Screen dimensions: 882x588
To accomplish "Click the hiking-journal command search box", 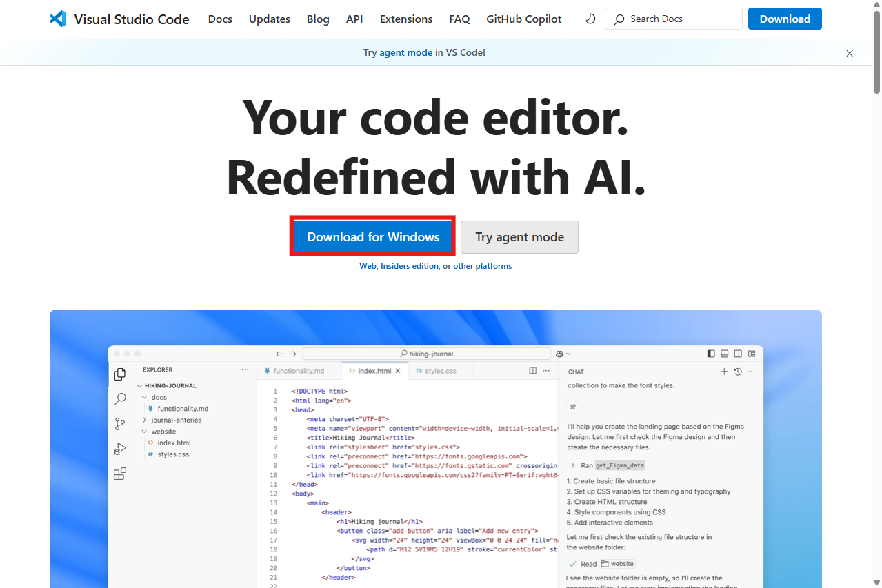I will pos(426,354).
